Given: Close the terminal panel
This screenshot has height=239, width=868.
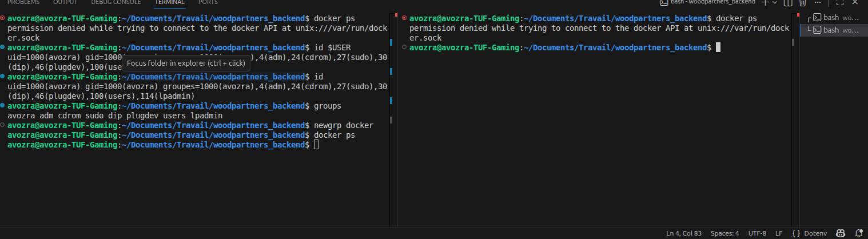Looking at the screenshot, I should point(855,2).
